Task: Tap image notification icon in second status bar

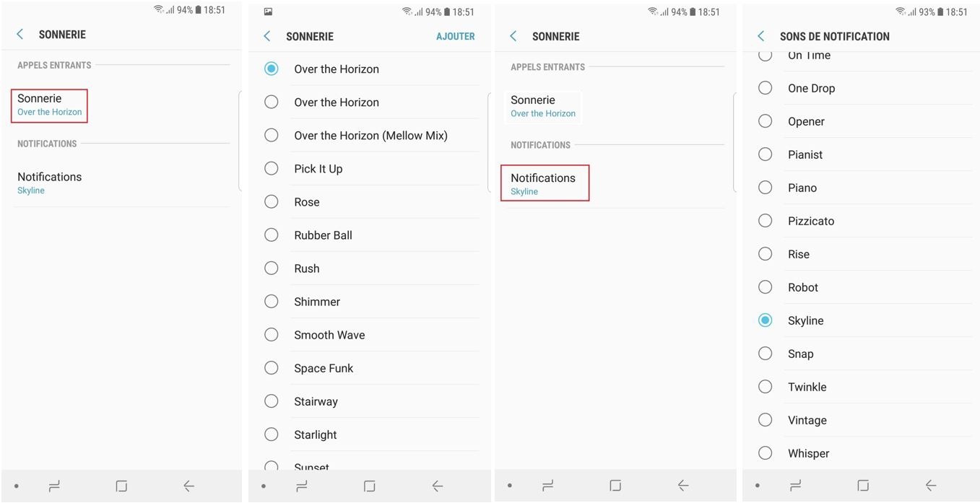Action: pyautogui.click(x=268, y=12)
